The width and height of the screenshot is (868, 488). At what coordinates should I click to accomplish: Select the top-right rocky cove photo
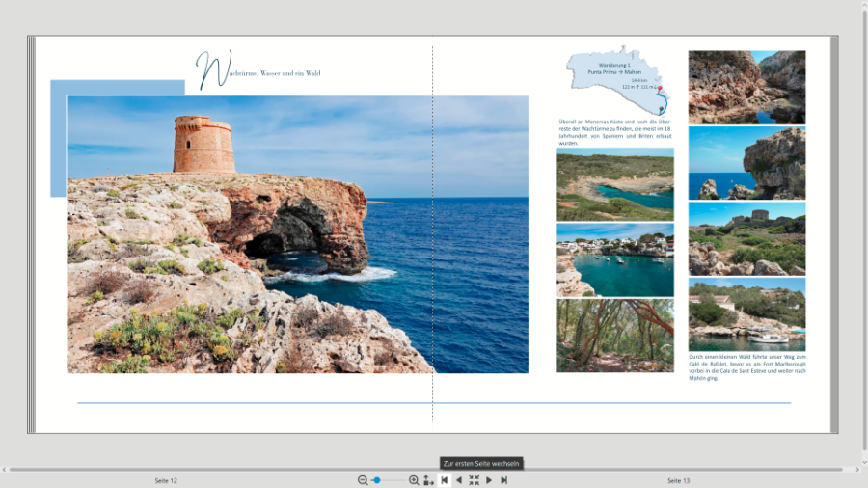pos(746,87)
